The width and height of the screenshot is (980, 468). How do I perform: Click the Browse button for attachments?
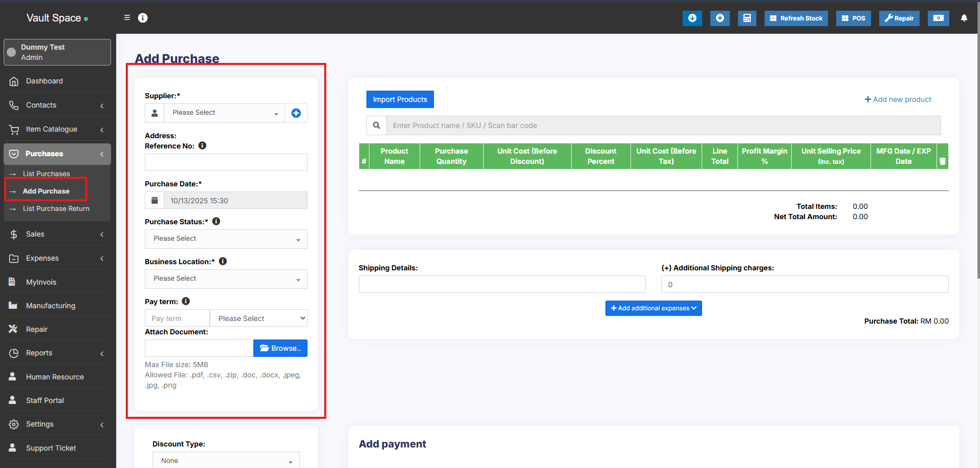pyautogui.click(x=280, y=348)
